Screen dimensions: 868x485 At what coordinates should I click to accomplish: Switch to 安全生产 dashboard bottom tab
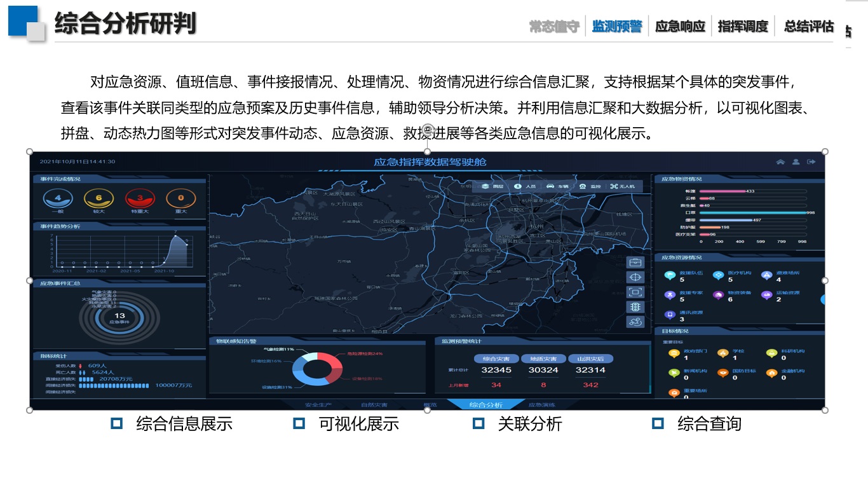click(318, 405)
